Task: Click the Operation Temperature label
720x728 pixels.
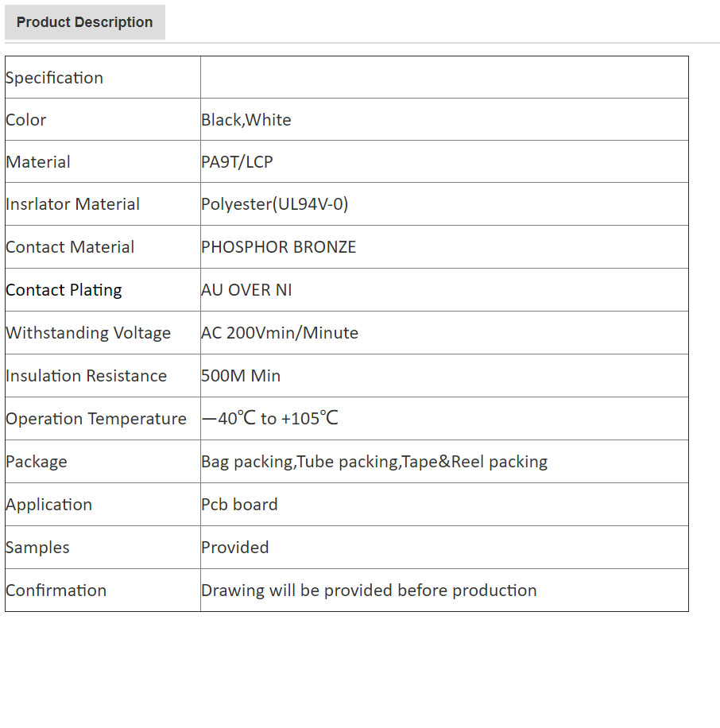Action: 96,419
